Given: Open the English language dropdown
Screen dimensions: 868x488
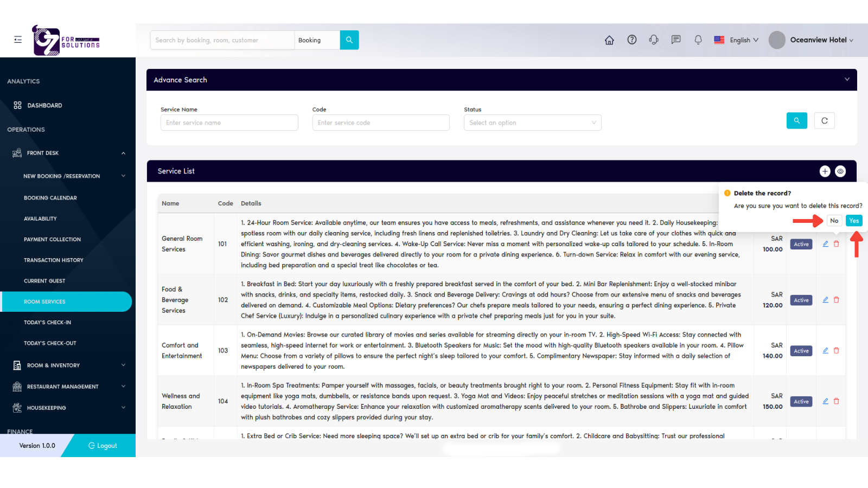Looking at the screenshot, I should click(x=737, y=40).
